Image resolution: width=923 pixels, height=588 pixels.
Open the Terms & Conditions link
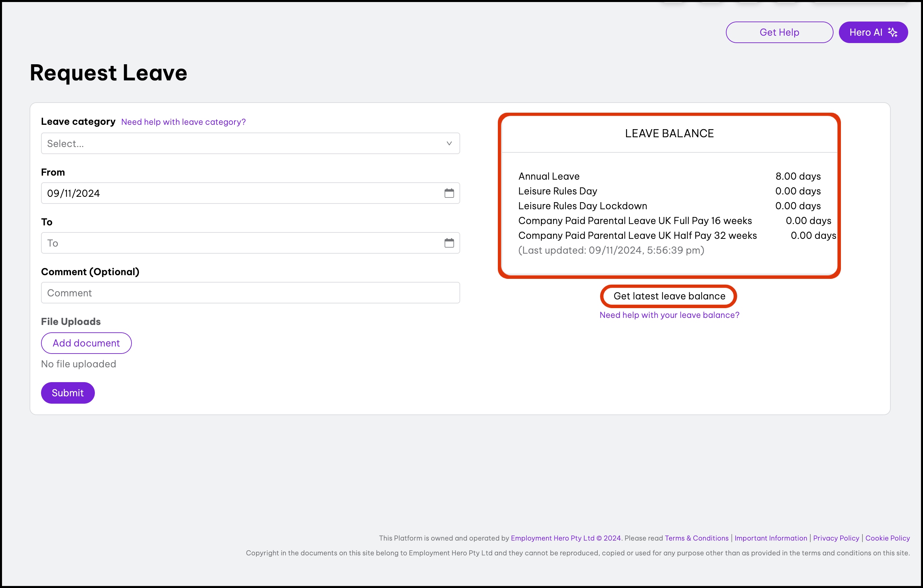[696, 538]
